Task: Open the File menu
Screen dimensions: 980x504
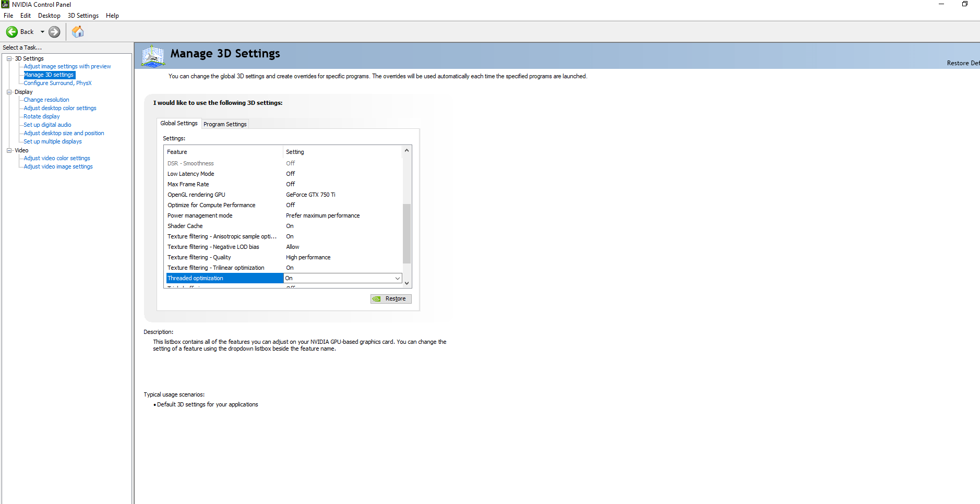Action: 8,16
